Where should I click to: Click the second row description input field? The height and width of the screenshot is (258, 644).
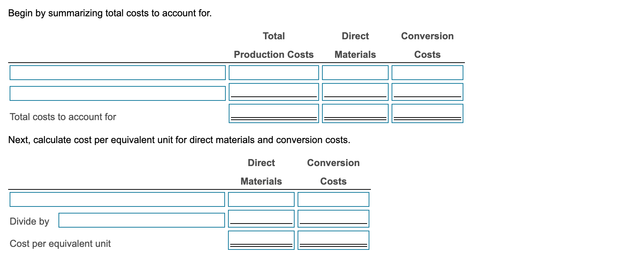(x=117, y=93)
